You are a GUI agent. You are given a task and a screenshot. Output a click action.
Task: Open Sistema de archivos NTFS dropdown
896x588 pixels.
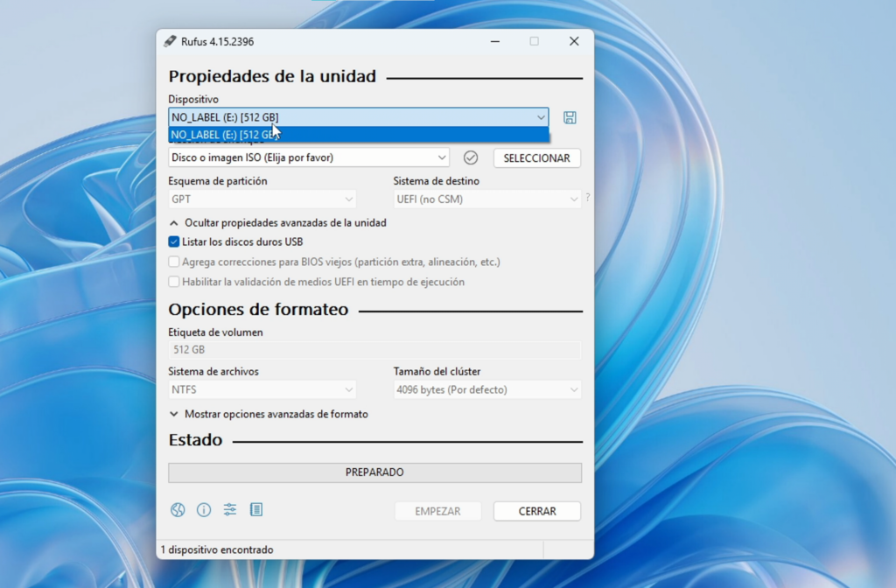click(262, 389)
